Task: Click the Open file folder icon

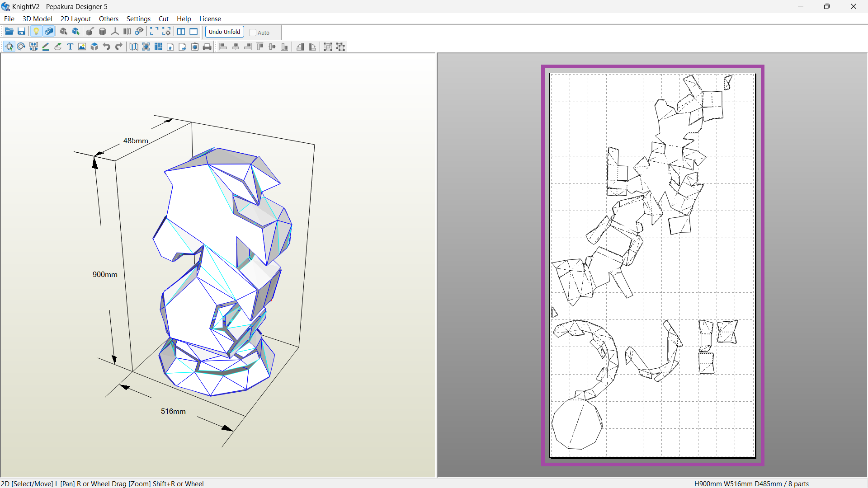Action: point(9,32)
